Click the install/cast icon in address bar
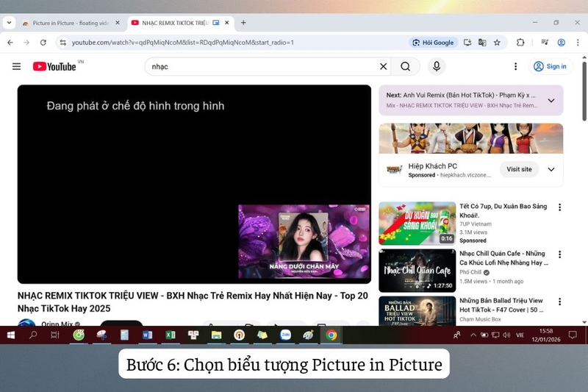 (x=467, y=43)
